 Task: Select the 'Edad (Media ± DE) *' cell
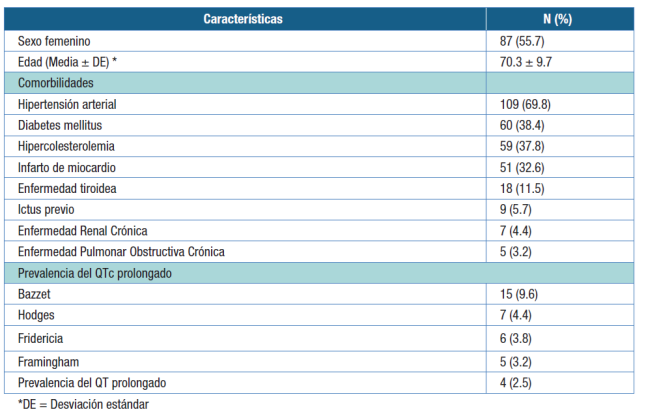pos(67,62)
